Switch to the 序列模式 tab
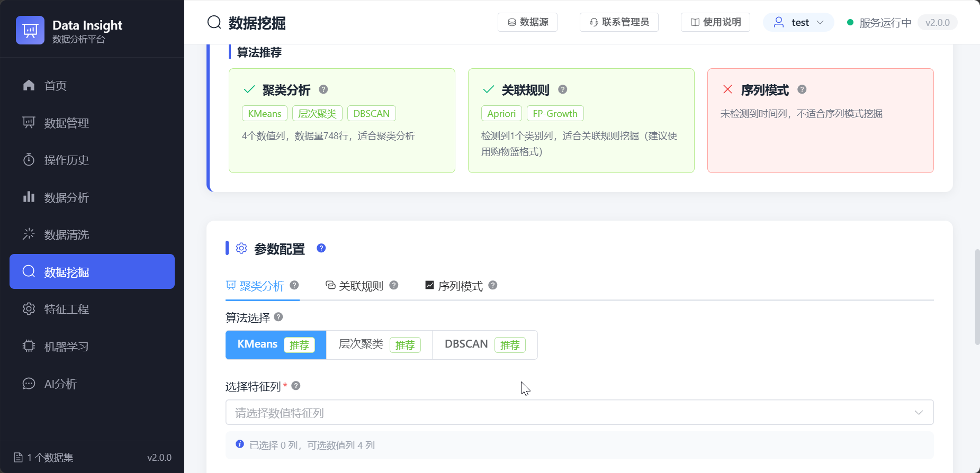 [461, 286]
